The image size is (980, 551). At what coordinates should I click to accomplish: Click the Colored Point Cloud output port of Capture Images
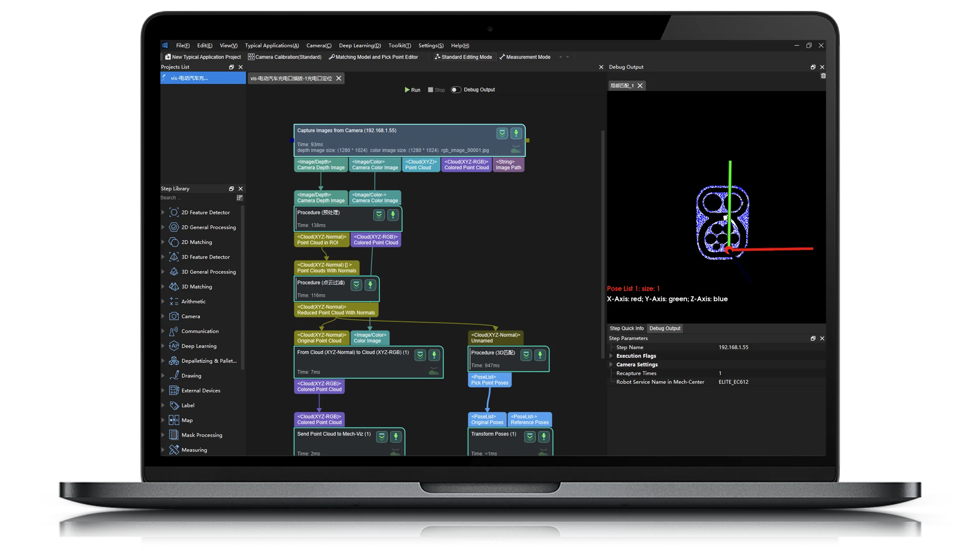pos(466,165)
